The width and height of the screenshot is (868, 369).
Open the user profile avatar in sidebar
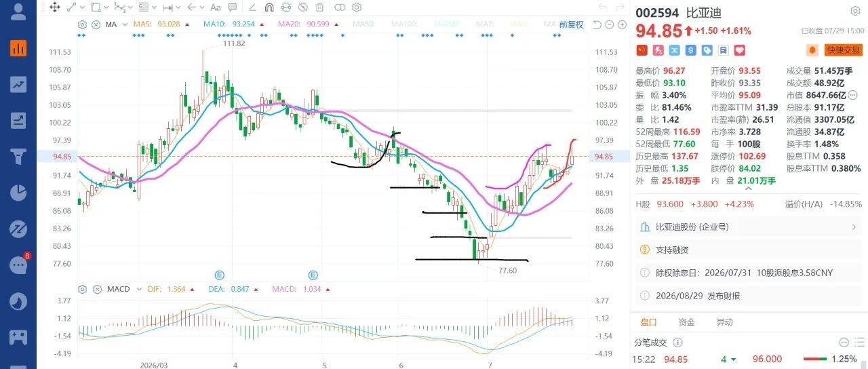[18, 12]
